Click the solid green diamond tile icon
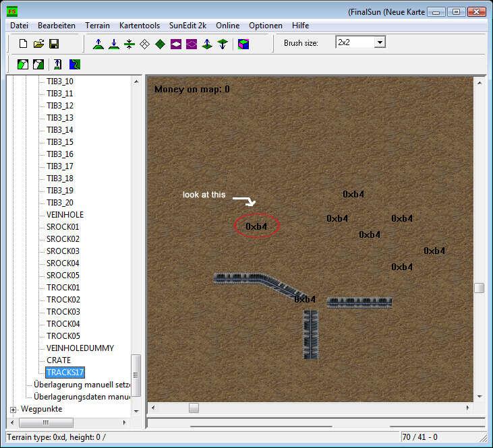493x448 pixels. (161, 44)
